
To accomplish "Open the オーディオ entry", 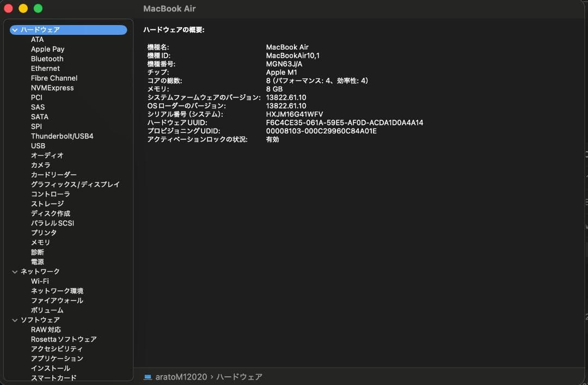I will [47, 155].
